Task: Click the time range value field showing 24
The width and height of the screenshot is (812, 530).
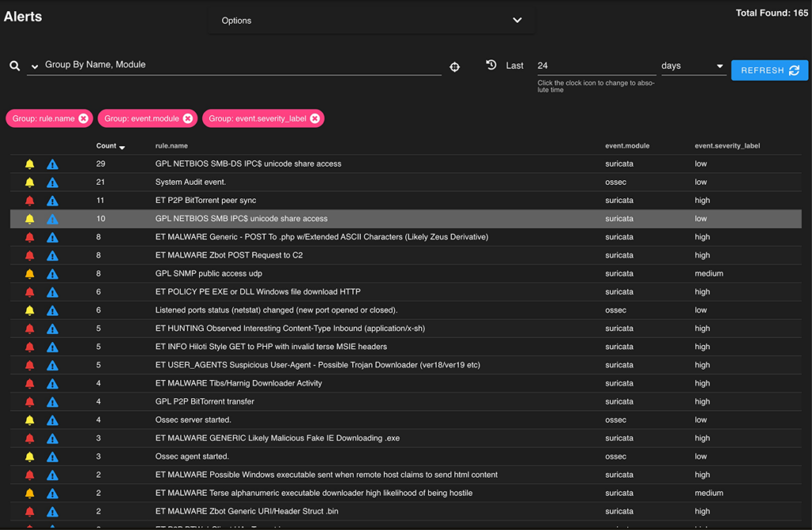Action: [595, 66]
